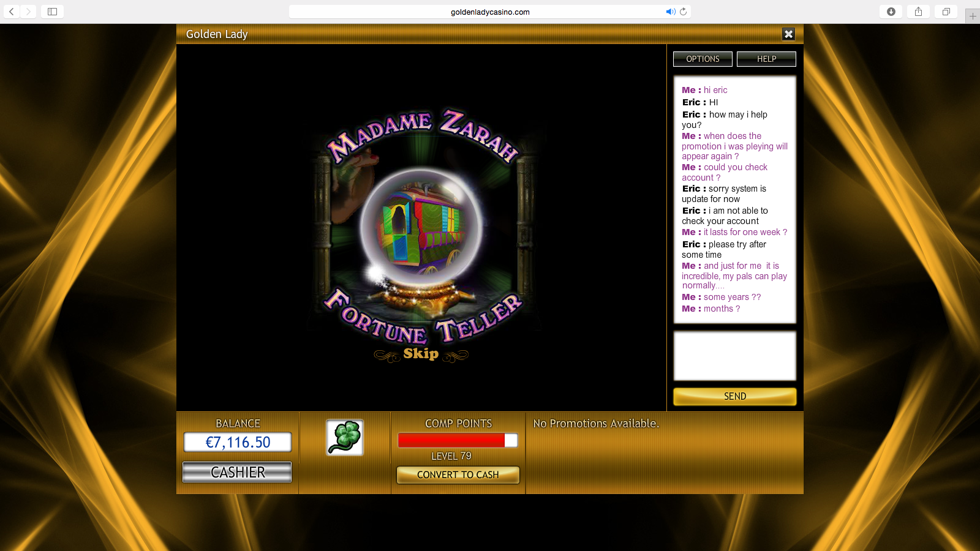Click the chat message 'some years ??'

click(722, 297)
